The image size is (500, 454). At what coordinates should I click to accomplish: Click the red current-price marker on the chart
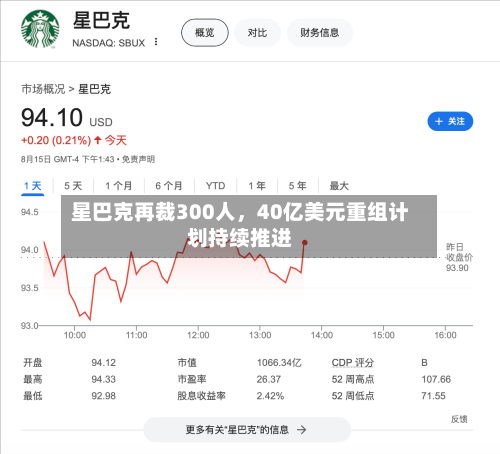pyautogui.click(x=304, y=243)
